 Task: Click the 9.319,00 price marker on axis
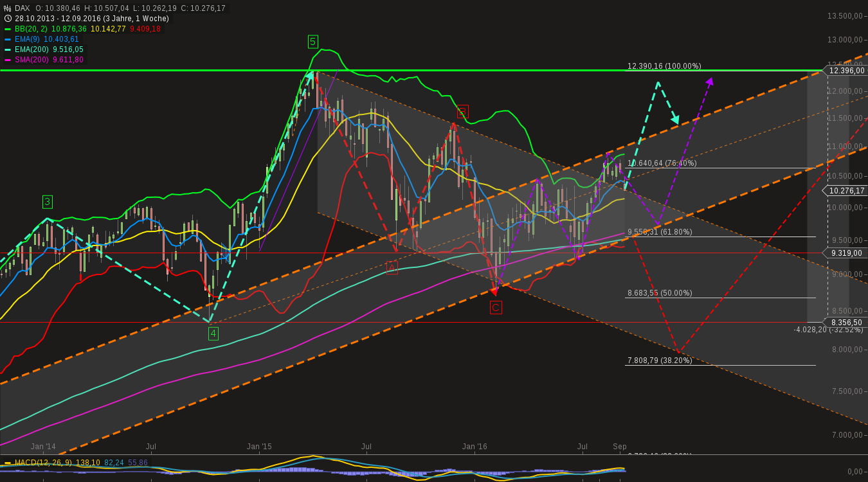pos(845,253)
